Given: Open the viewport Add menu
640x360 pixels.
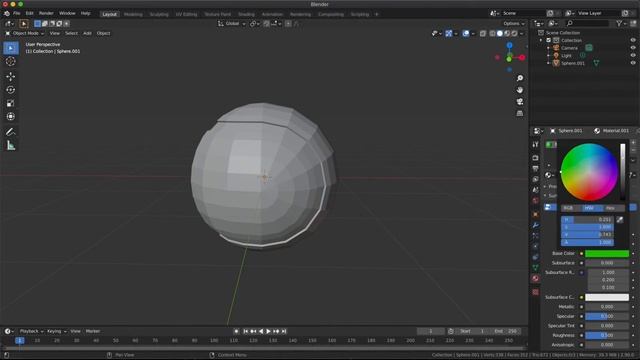Looking at the screenshot, I should coord(87,33).
